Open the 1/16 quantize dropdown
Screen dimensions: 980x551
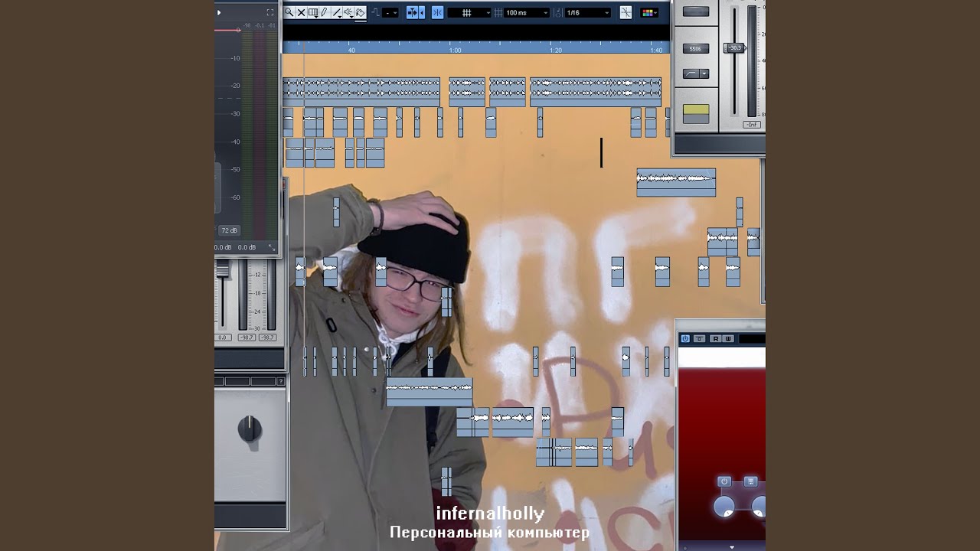coord(587,12)
